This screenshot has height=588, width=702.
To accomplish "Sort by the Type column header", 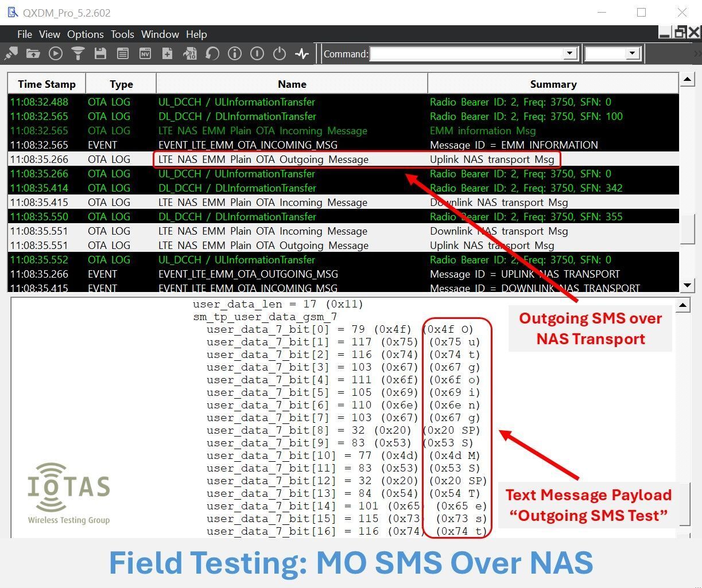I will pyautogui.click(x=121, y=84).
